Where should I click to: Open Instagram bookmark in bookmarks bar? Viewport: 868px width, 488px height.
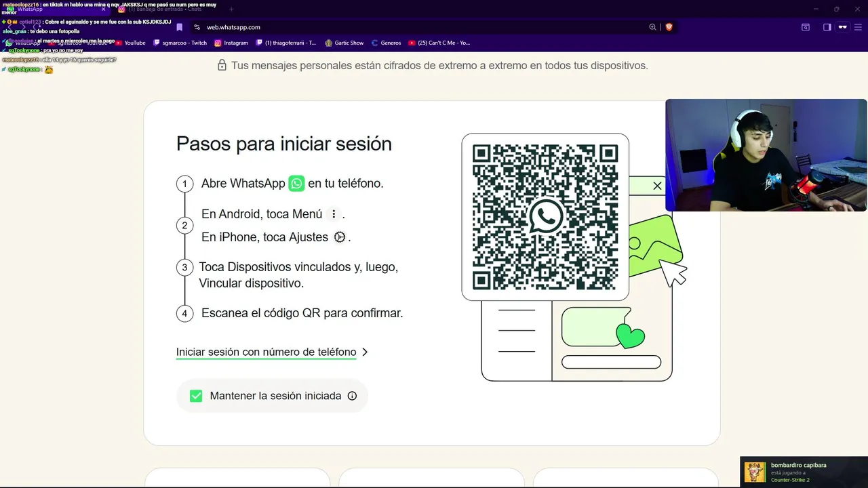coord(231,43)
